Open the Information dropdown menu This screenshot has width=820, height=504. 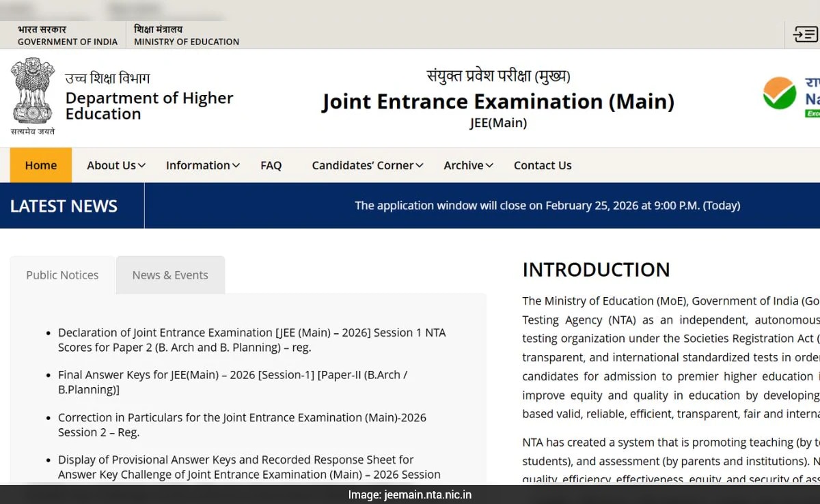202,165
